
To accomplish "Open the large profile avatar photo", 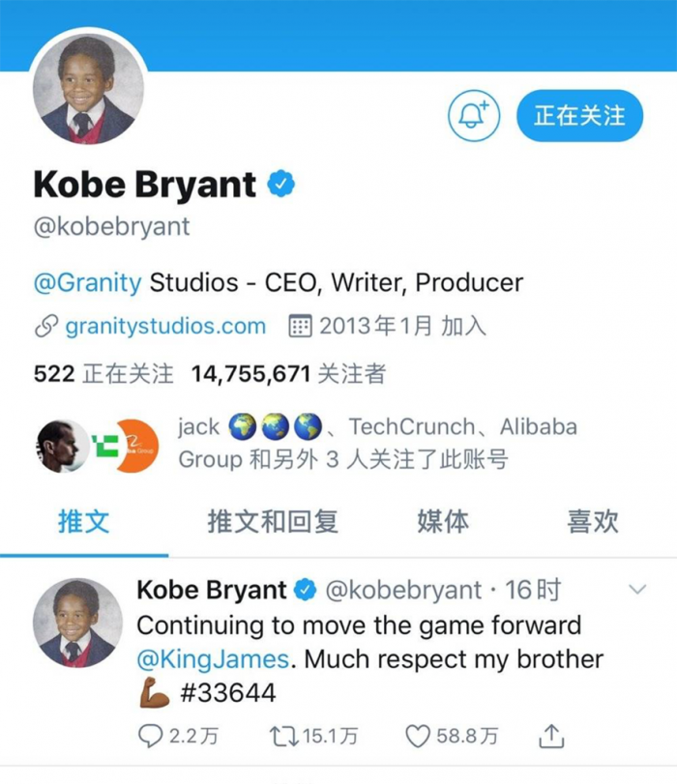I will [x=92, y=94].
